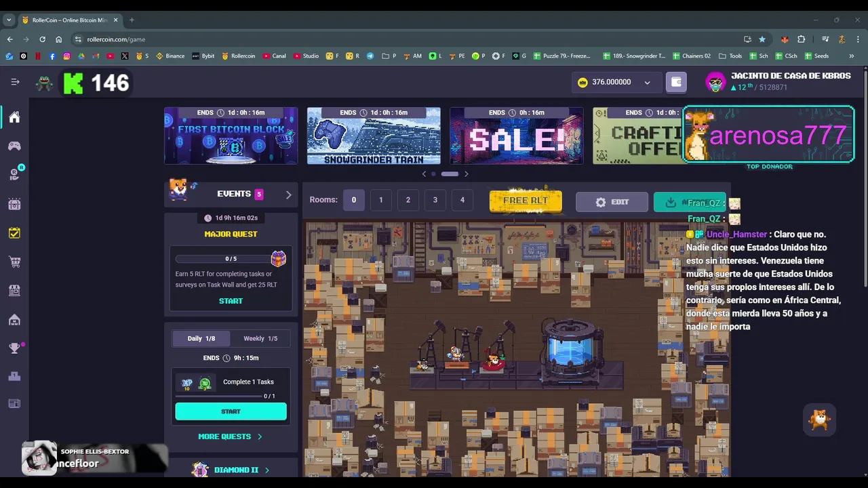
Task: Select the Daily 1/8 quests tab
Action: (x=201, y=338)
